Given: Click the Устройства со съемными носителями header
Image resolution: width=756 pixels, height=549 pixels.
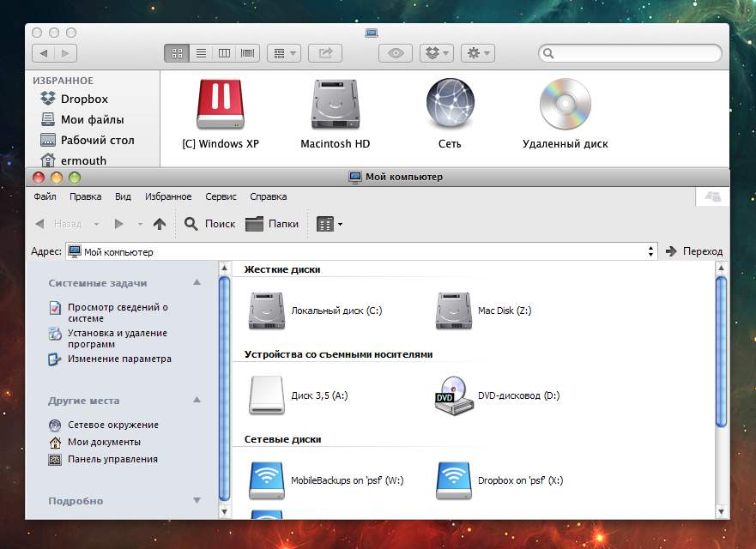Looking at the screenshot, I should click(338, 354).
